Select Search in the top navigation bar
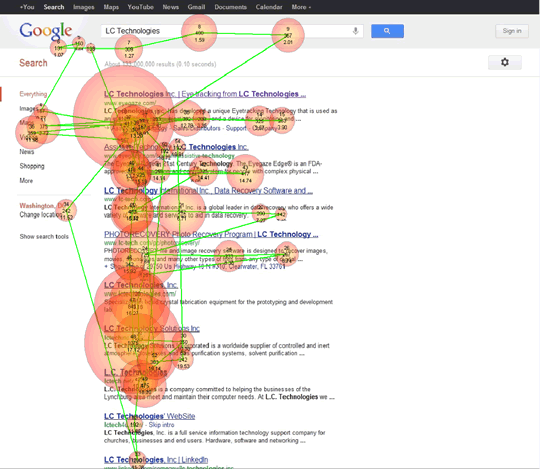The image size is (540, 469). (54, 7)
